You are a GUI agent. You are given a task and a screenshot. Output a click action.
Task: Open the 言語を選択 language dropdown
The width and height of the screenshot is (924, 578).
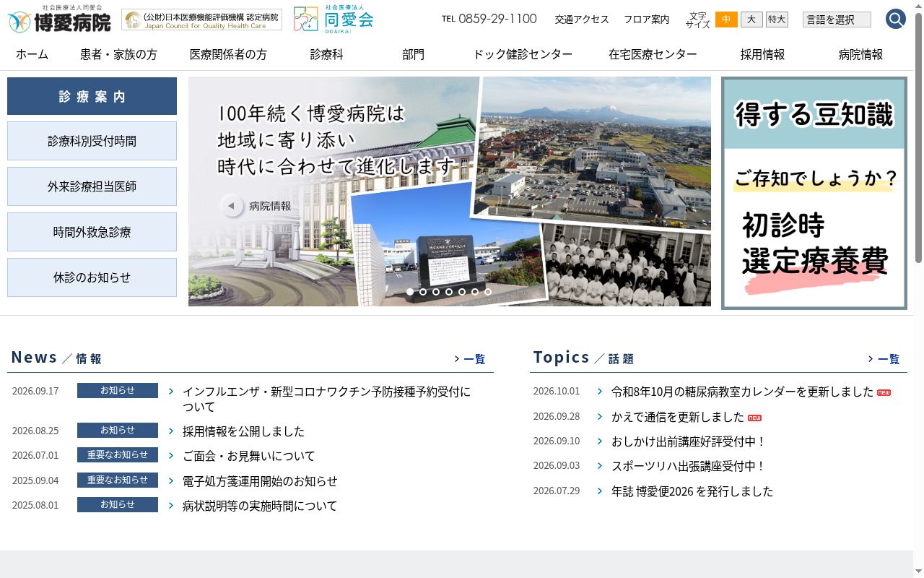click(837, 20)
